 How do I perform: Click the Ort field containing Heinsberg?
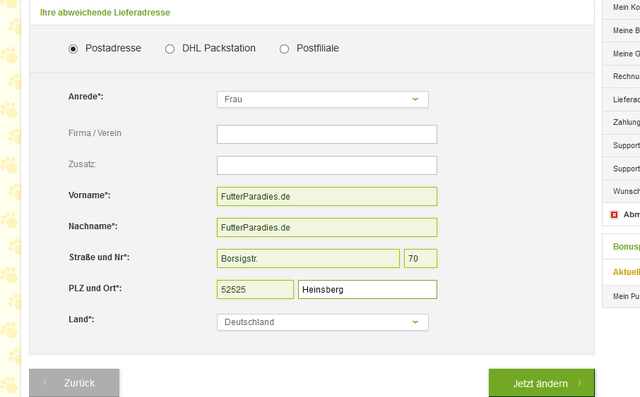point(367,289)
